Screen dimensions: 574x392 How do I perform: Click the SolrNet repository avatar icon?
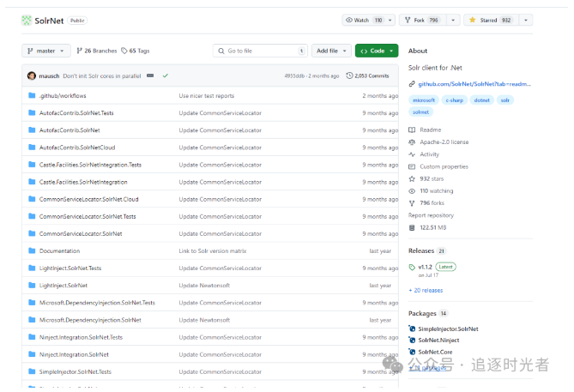coord(27,21)
